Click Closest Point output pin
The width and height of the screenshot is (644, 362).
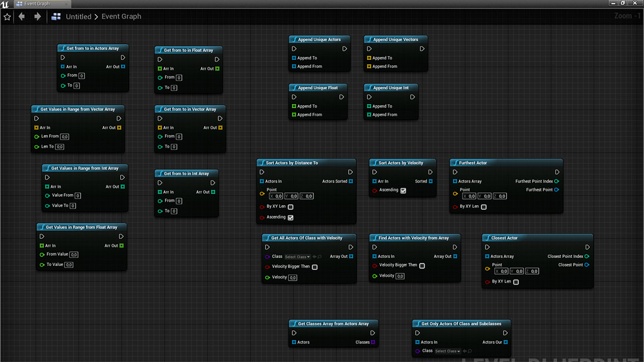click(587, 264)
